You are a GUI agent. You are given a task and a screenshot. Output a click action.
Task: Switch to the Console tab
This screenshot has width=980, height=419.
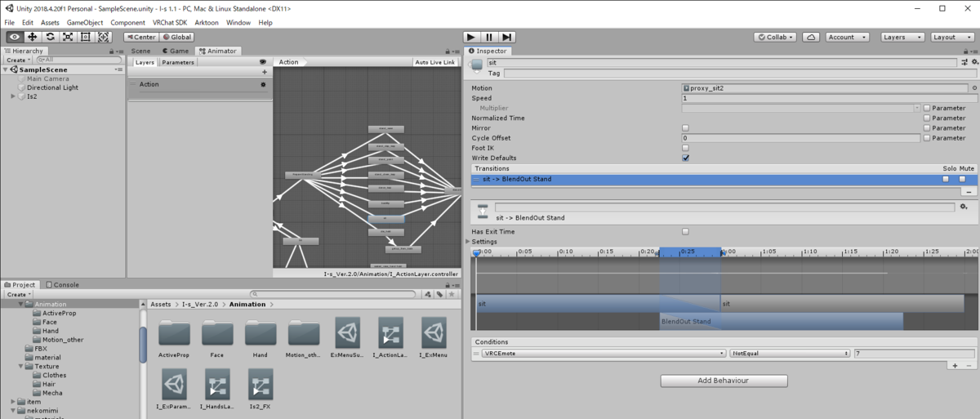(x=62, y=284)
